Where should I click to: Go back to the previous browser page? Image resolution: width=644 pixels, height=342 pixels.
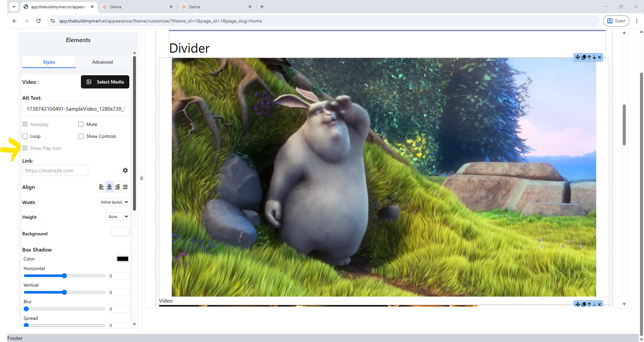(15, 21)
